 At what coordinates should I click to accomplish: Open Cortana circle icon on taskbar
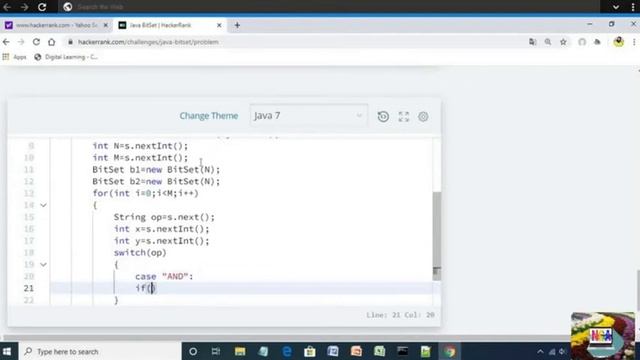pyautogui.click(x=193, y=351)
